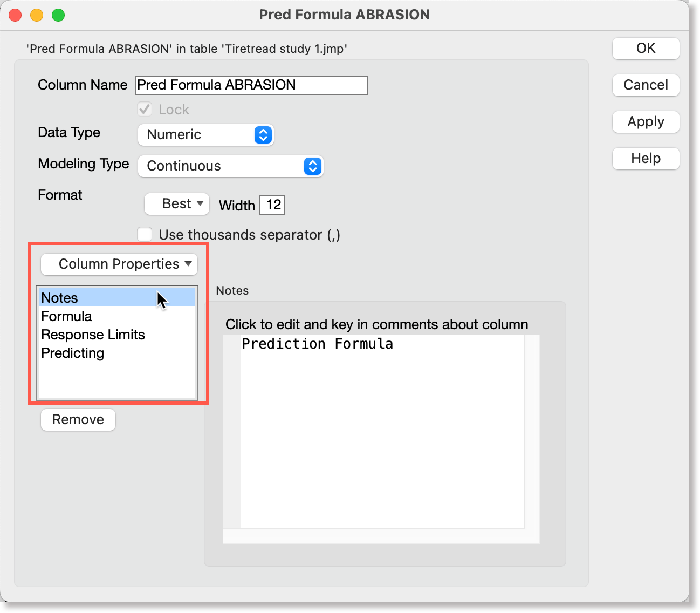Minimize window with the yellow button
The height and width of the screenshot is (613, 700).
[37, 15]
